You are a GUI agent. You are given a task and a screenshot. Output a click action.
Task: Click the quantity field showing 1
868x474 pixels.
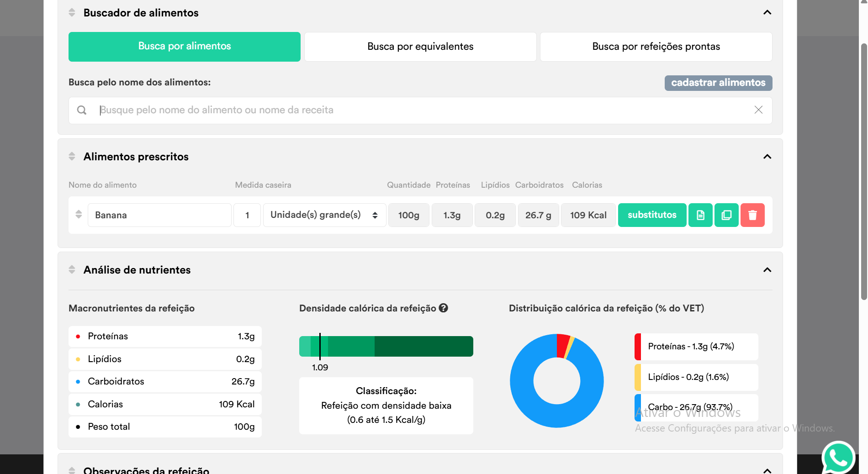pos(247,215)
